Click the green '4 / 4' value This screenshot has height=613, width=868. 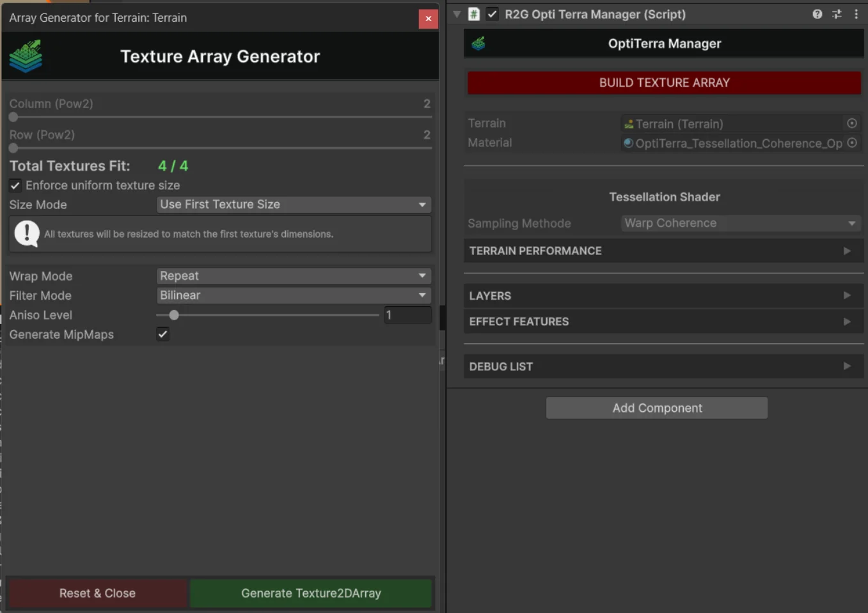coord(173,166)
